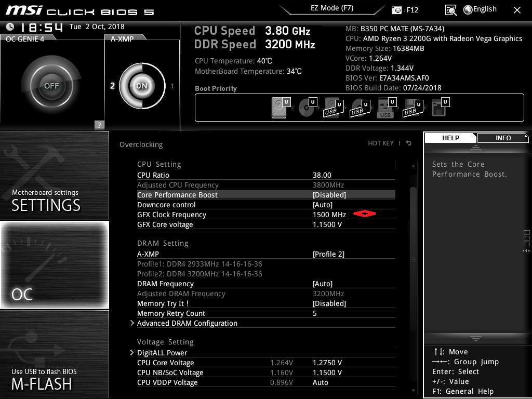Click scroll down arrow of settings list
The width and height of the screenshot is (532, 399).
(x=413, y=391)
